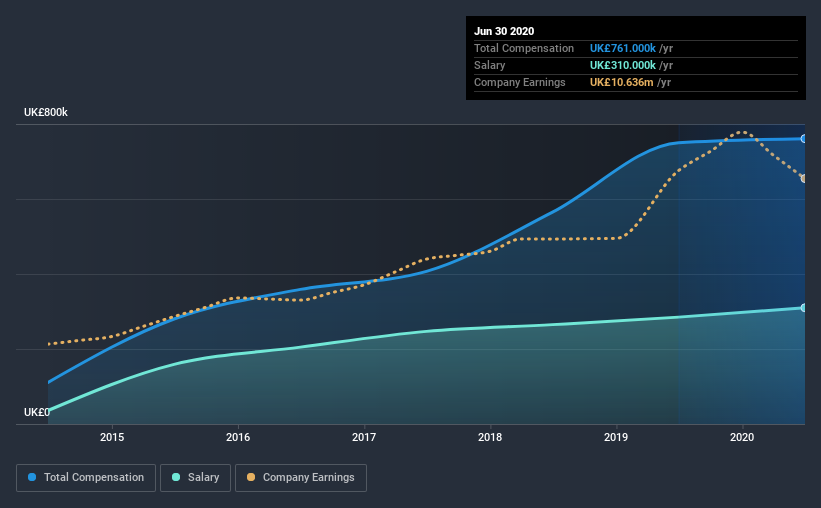821x508 pixels.
Task: Toggle the Total Compensation legend button
Action: (x=86, y=478)
